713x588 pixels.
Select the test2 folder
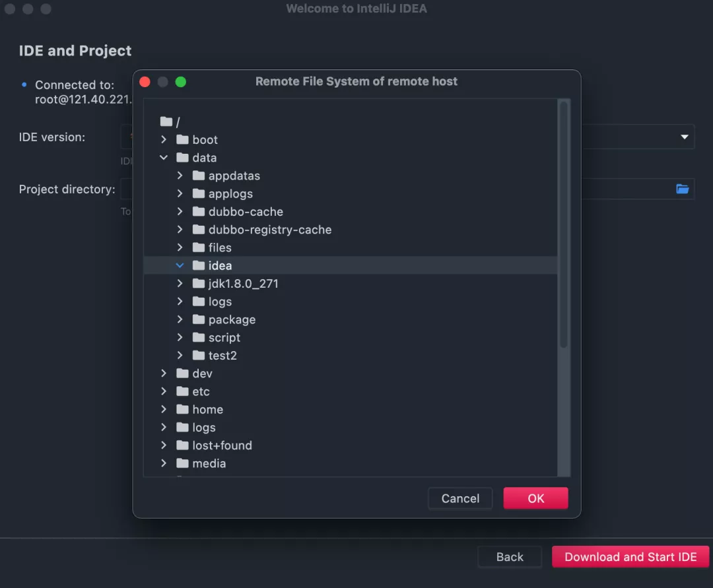(x=222, y=356)
